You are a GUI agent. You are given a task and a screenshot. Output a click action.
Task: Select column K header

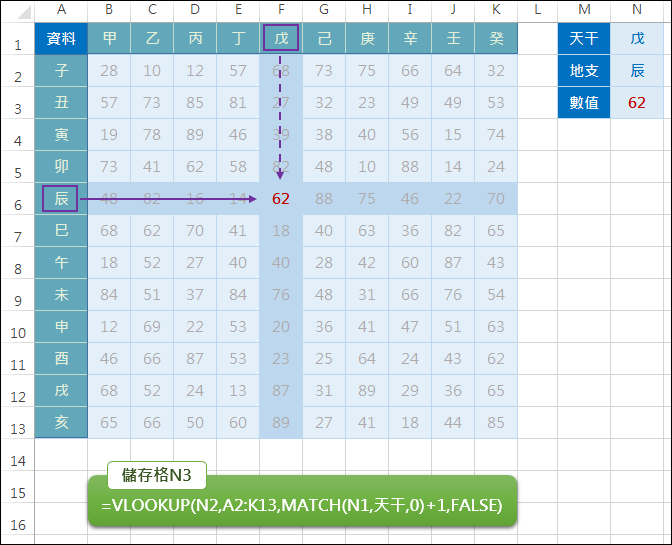click(x=496, y=10)
